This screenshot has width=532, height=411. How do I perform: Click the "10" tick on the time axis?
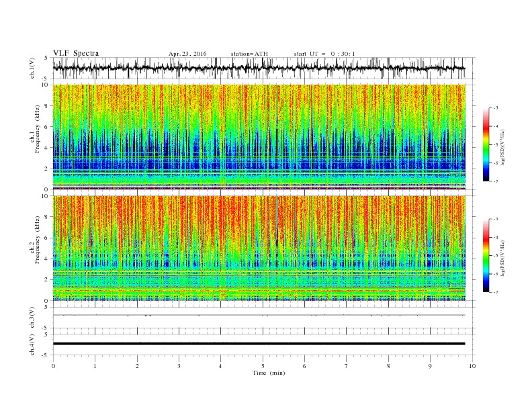point(472,366)
